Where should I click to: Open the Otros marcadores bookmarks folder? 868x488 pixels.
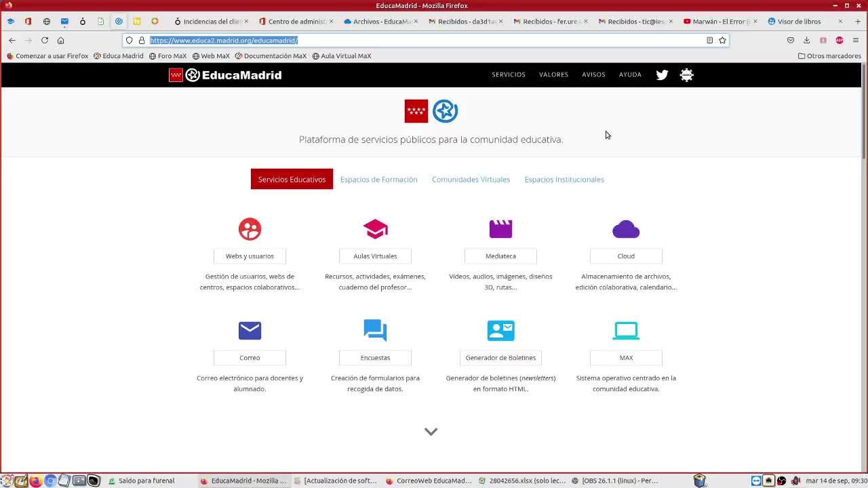point(829,56)
